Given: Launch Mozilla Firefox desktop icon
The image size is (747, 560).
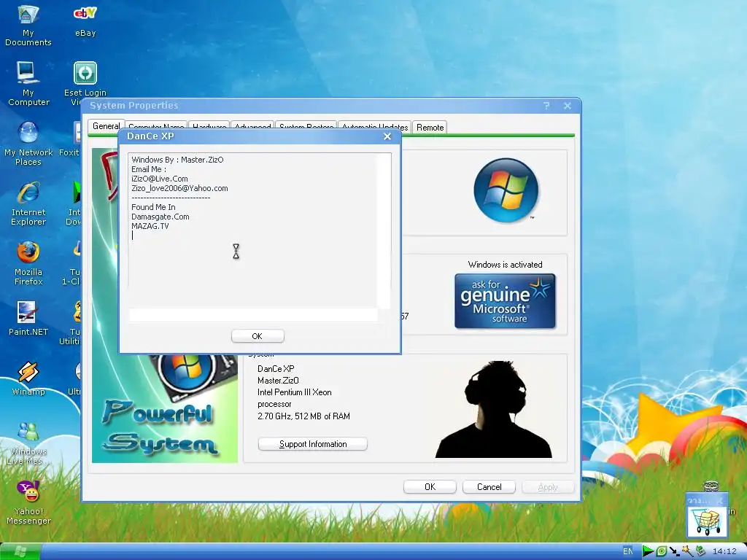Looking at the screenshot, I should (x=28, y=263).
